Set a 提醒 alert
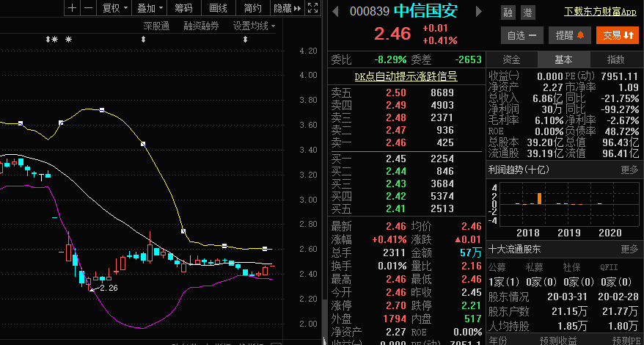The height and width of the screenshot is (345, 644). (x=570, y=35)
